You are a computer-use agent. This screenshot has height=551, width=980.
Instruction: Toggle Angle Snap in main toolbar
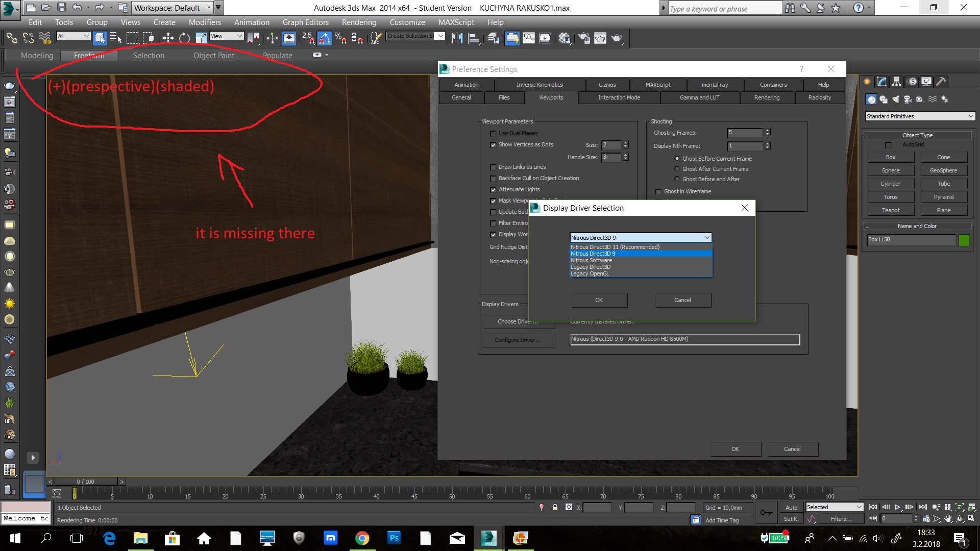point(324,38)
